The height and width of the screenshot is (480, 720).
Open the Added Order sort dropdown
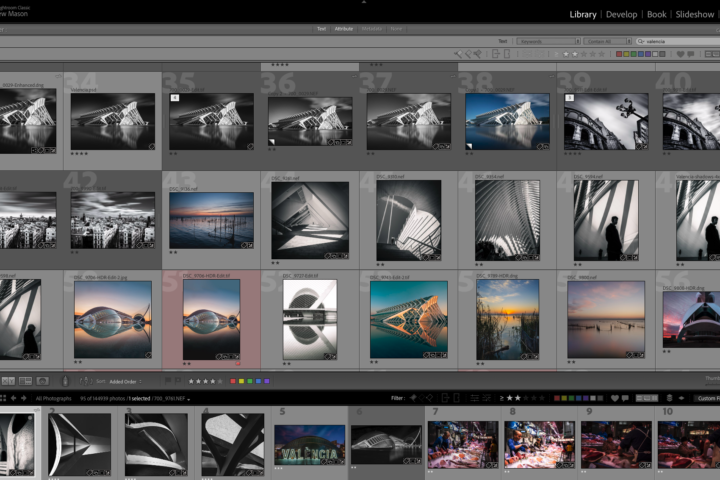click(125, 382)
